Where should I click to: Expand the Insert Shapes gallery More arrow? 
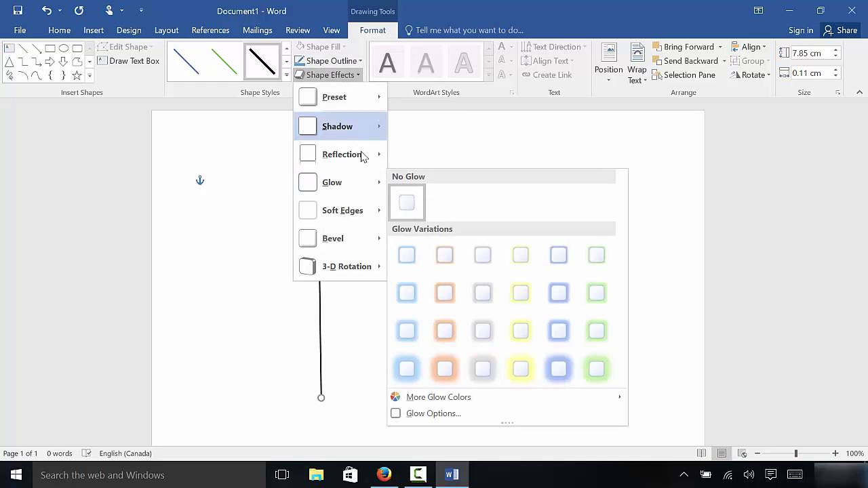pos(90,75)
